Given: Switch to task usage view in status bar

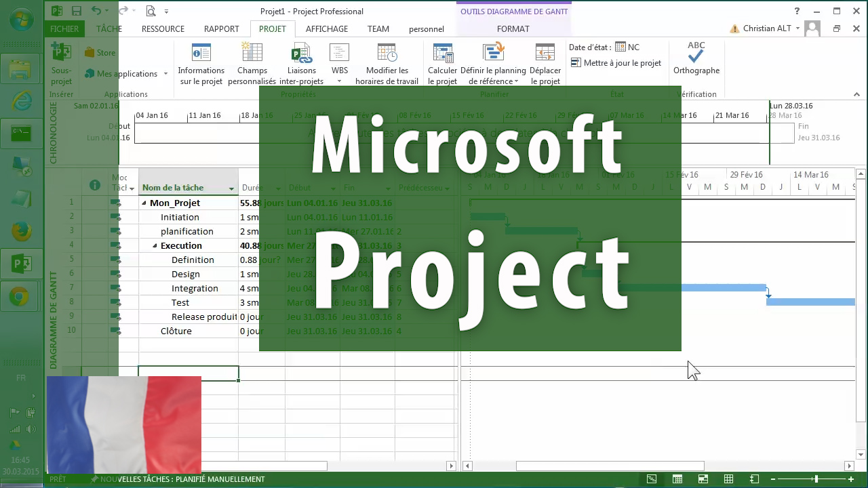Looking at the screenshot, I should click(x=677, y=479).
